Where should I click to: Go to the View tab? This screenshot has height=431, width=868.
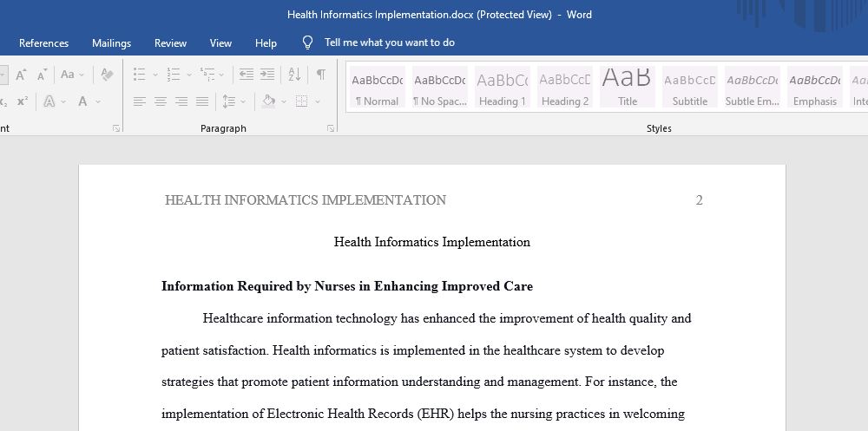pyautogui.click(x=220, y=43)
